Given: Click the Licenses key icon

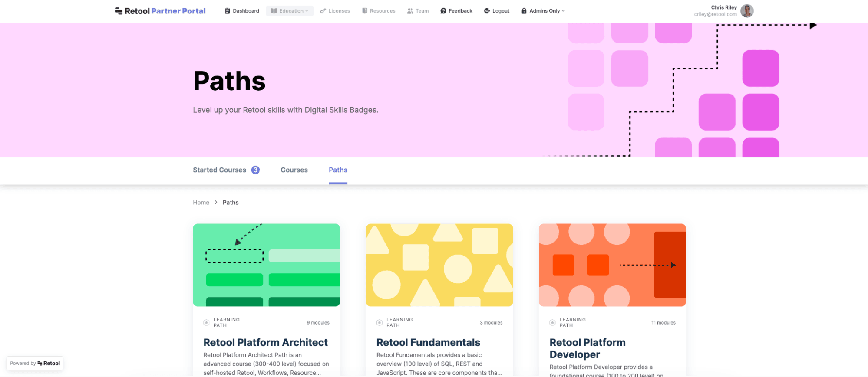Looking at the screenshot, I should 323,11.
